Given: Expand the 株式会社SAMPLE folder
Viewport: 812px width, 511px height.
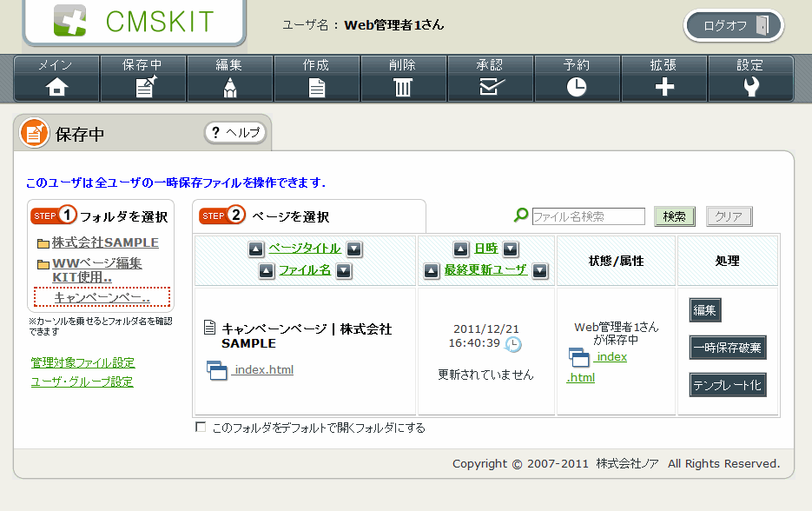Looking at the screenshot, I should point(104,242).
